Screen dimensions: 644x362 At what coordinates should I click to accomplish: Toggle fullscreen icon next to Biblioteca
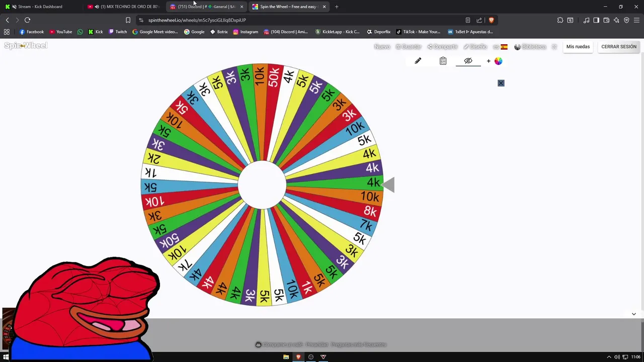click(554, 47)
